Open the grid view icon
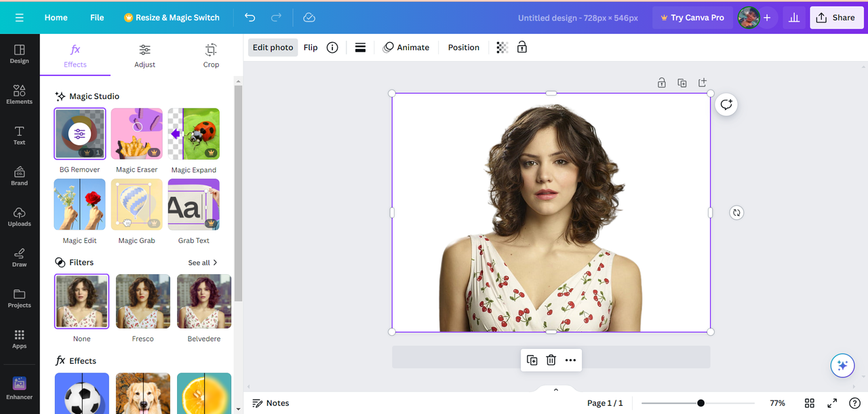The image size is (868, 414). pos(809,403)
